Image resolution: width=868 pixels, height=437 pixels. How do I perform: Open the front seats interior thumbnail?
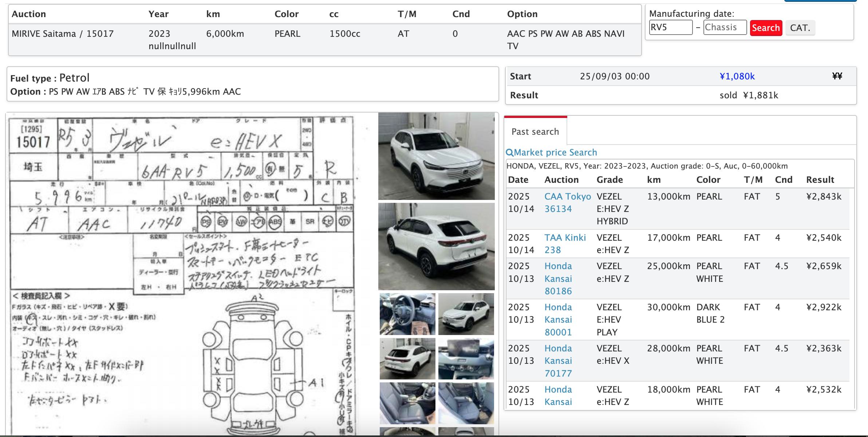[x=407, y=403]
